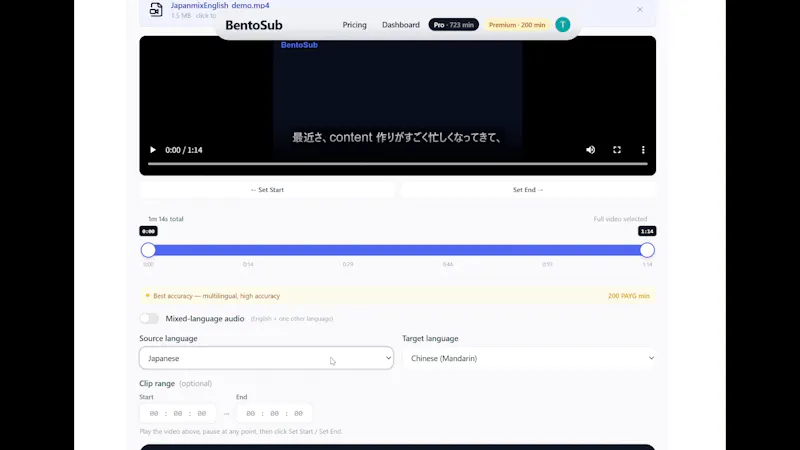Click the 0:14 tick under range slider
The width and height of the screenshot is (800, 450).
coord(248,264)
